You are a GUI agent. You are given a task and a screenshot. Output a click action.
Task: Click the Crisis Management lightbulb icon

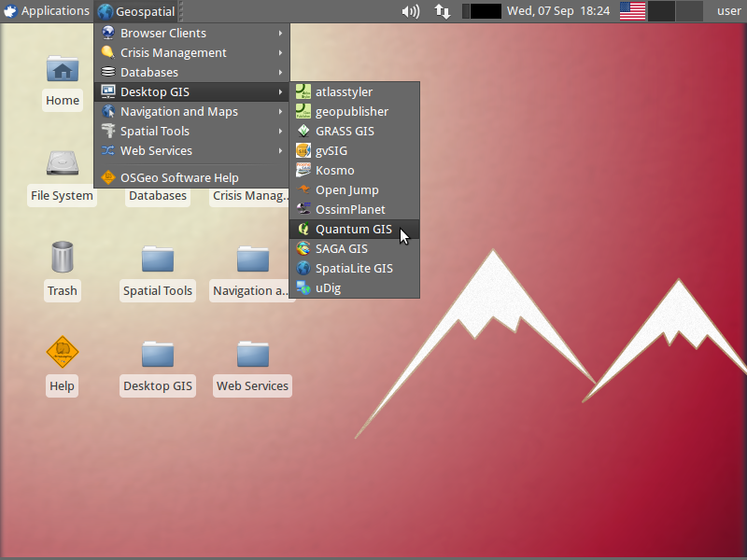(x=108, y=52)
